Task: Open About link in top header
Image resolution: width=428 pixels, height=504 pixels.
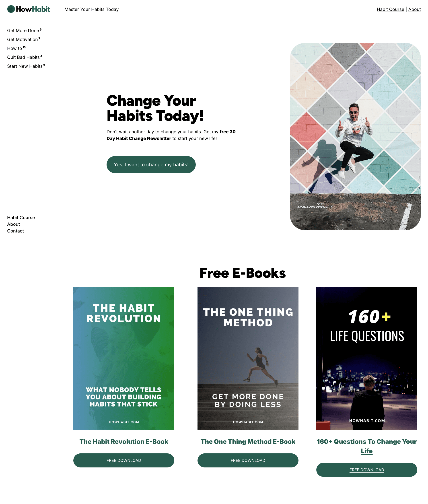Action: tap(414, 9)
